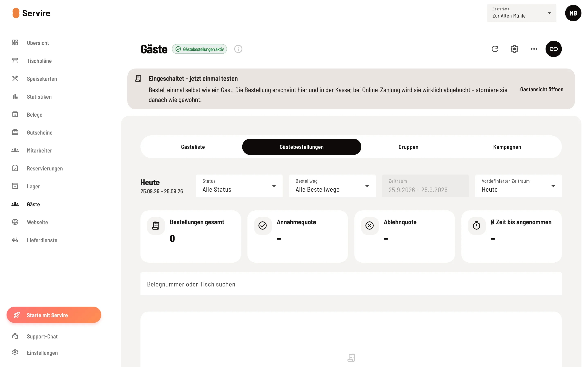
Task: Show info icon next to Gästebestellungen aktiv
Action: pos(238,49)
